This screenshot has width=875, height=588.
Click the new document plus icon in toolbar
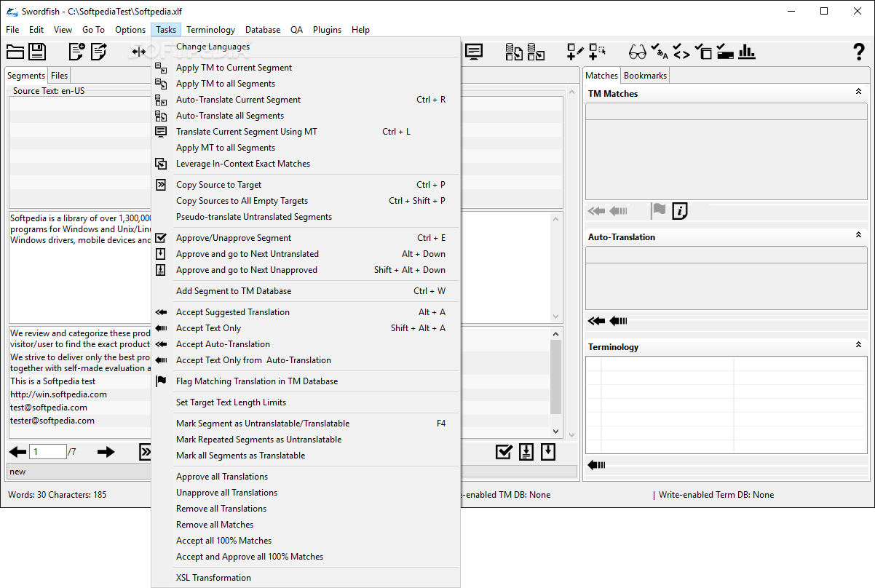pyautogui.click(x=76, y=52)
